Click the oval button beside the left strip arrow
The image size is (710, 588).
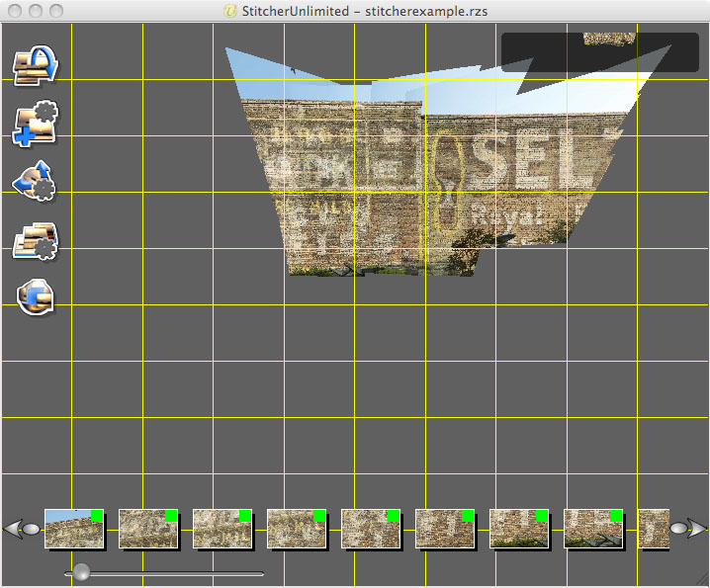coord(32,529)
